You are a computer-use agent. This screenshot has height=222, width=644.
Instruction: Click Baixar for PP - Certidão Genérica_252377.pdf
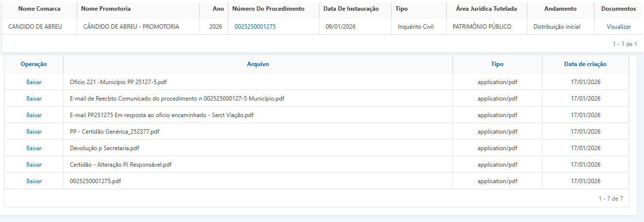click(x=34, y=132)
